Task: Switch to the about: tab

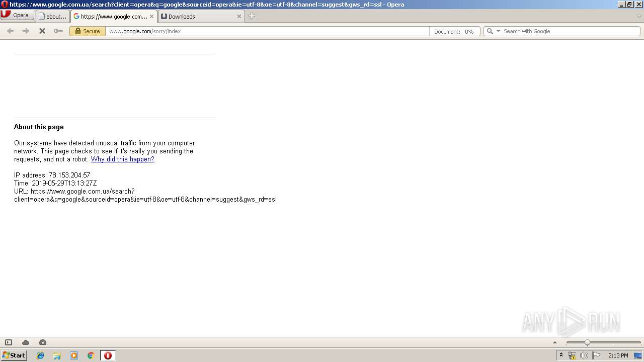Action: coord(53,16)
